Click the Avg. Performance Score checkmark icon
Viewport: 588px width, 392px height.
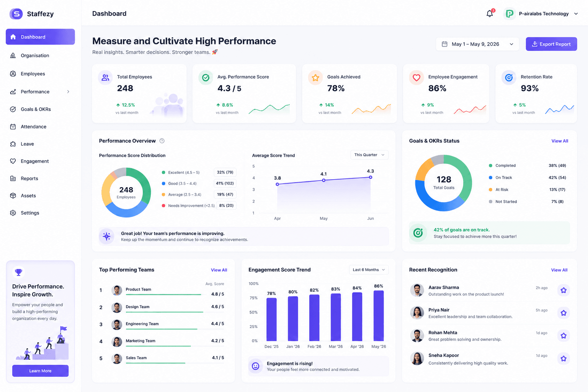click(206, 78)
